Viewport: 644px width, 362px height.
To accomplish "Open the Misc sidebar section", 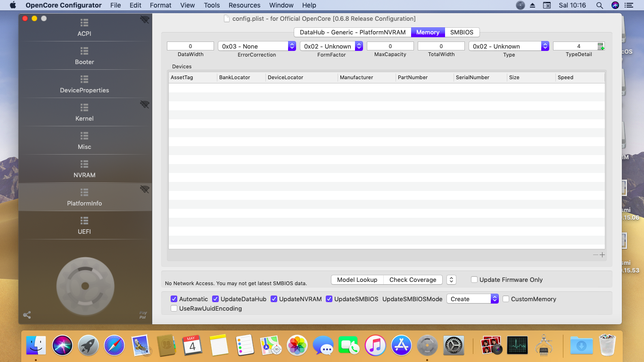I will [x=85, y=140].
